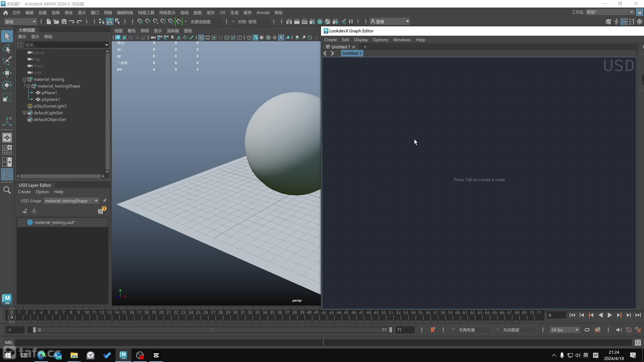The image size is (644, 362).
Task: Close the Untitled 1 tab
Action: [353, 47]
